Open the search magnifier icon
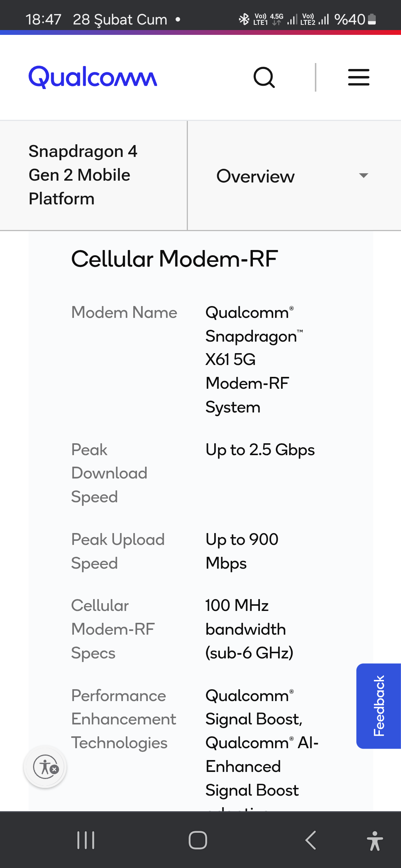The width and height of the screenshot is (401, 868). [x=264, y=78]
